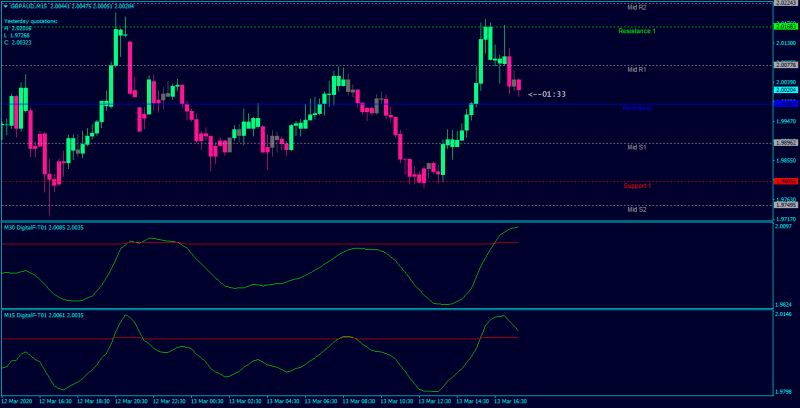Click the '13 Mar 08:30' time axis label
The width and height of the screenshot is (800, 408).
[361, 401]
